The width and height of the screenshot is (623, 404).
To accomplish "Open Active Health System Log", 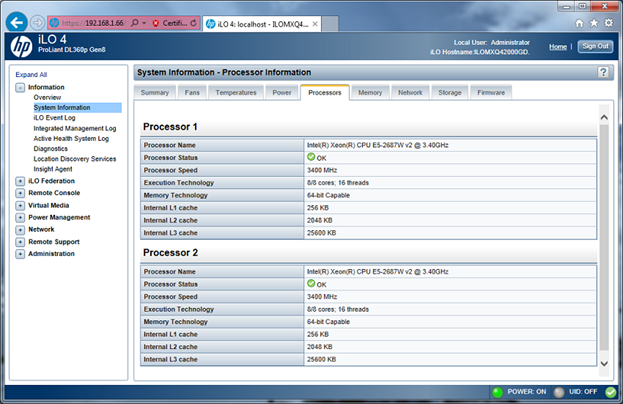I will pyautogui.click(x=71, y=139).
